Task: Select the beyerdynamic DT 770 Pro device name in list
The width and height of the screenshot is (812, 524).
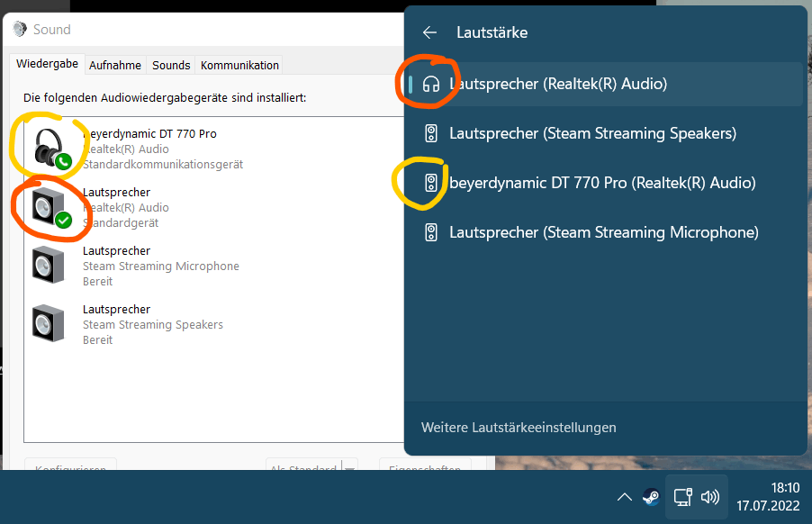Action: tap(149, 133)
